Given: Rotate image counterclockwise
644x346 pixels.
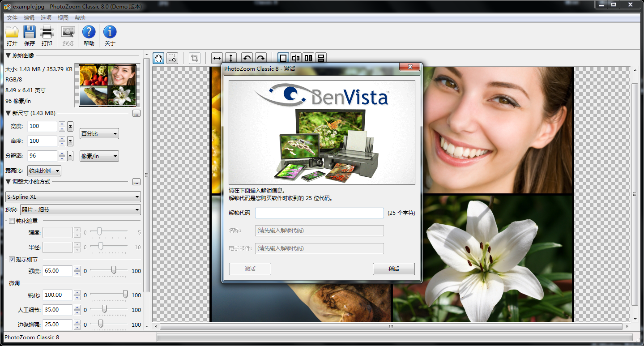Looking at the screenshot, I should [x=247, y=58].
